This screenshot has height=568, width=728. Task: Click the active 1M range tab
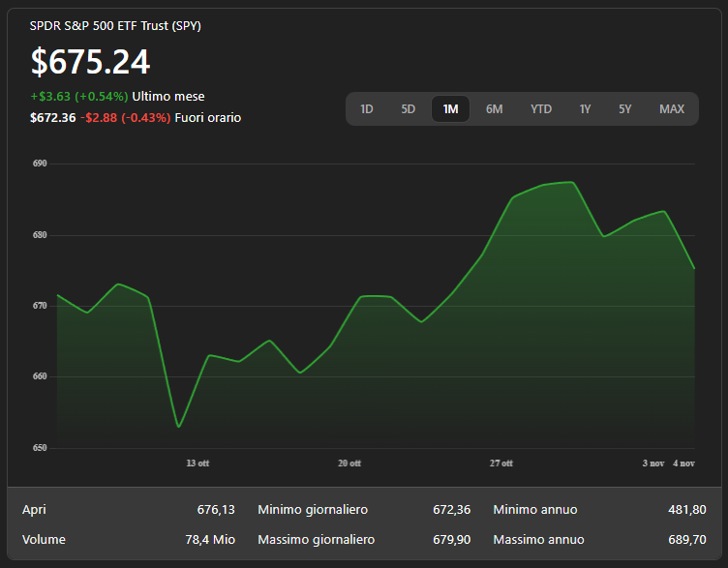[450, 109]
